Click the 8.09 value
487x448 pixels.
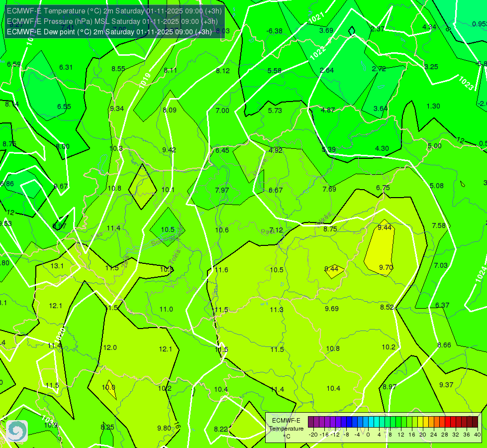click(170, 110)
